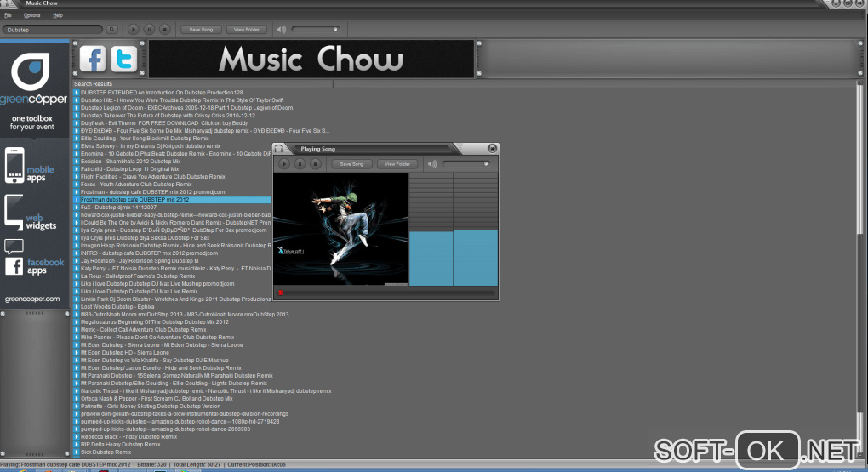
Task: Click play icon beside Jay Robinson Spring Dubstep
Action: [77, 260]
